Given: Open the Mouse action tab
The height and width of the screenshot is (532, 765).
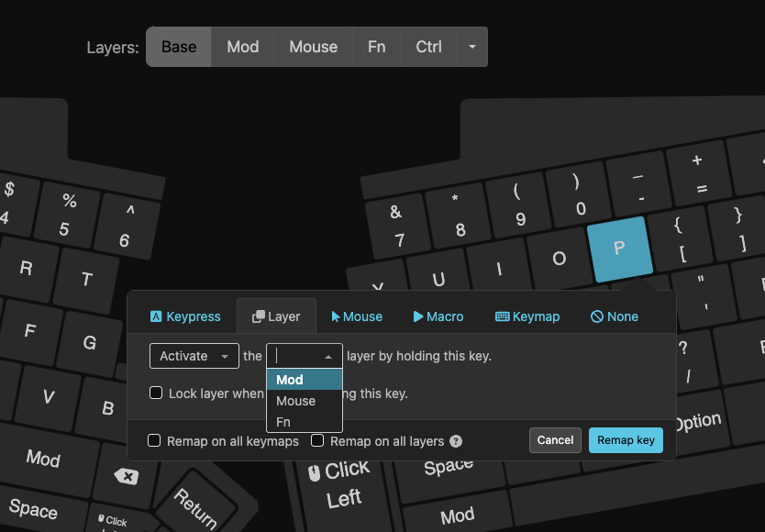Looking at the screenshot, I should (x=357, y=316).
